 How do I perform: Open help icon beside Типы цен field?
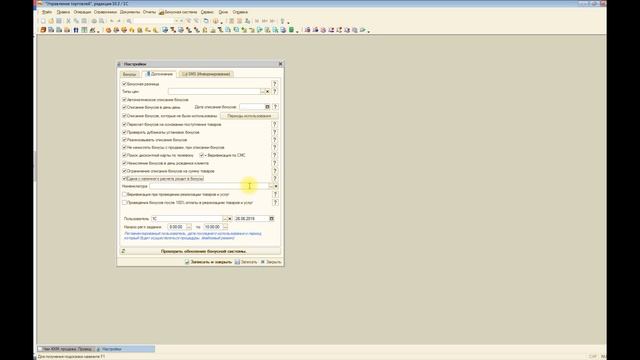pyautogui.click(x=275, y=91)
